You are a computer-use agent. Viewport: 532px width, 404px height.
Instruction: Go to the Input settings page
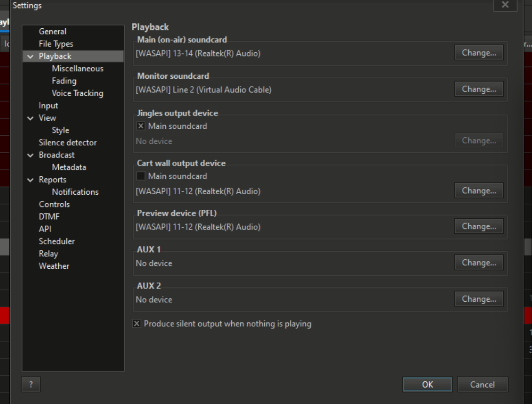pos(48,106)
